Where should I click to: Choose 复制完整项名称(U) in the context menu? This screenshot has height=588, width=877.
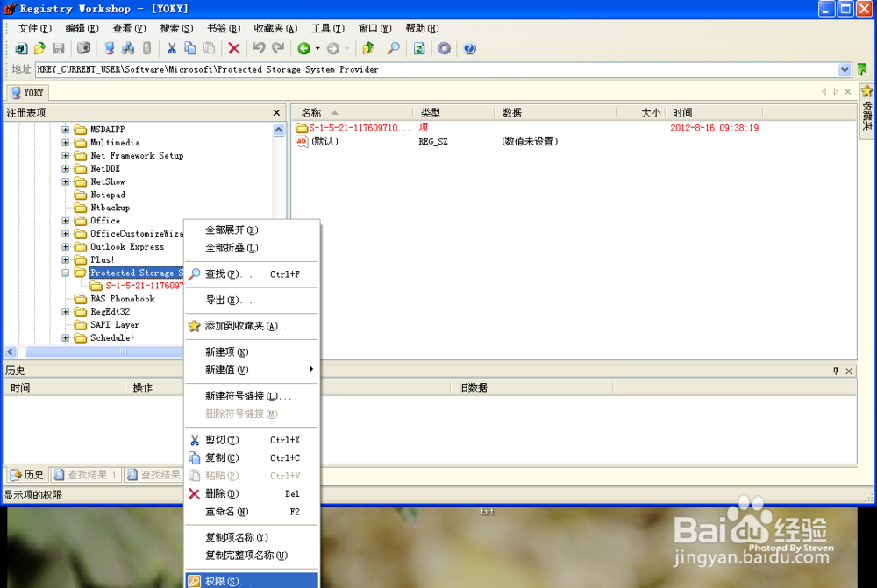[252, 555]
